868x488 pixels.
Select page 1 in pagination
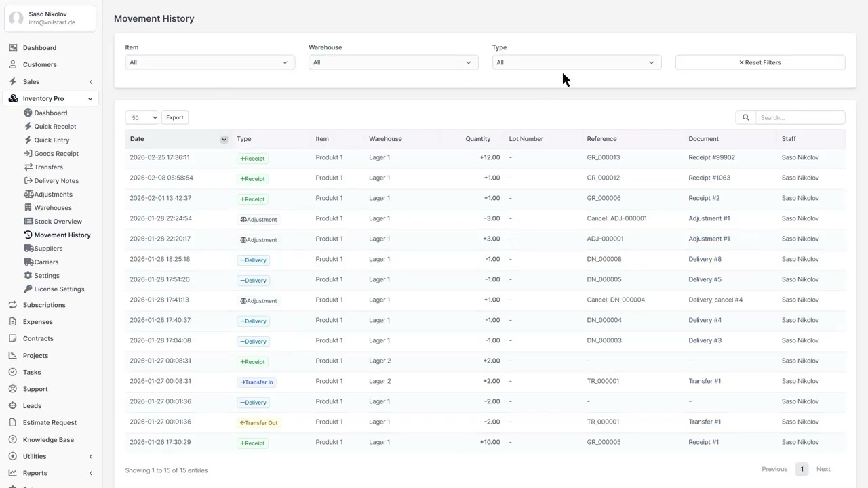tap(802, 469)
